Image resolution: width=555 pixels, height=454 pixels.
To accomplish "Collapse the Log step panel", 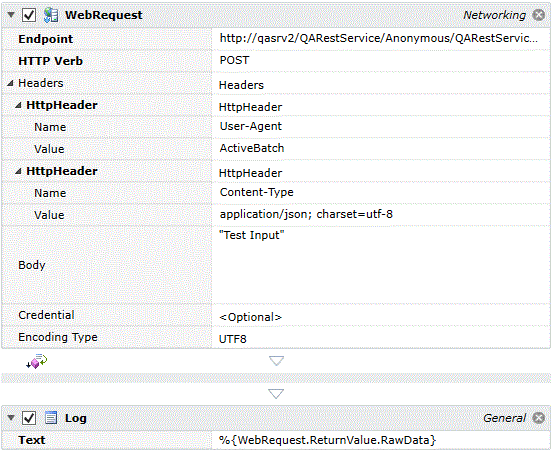I will point(11,418).
